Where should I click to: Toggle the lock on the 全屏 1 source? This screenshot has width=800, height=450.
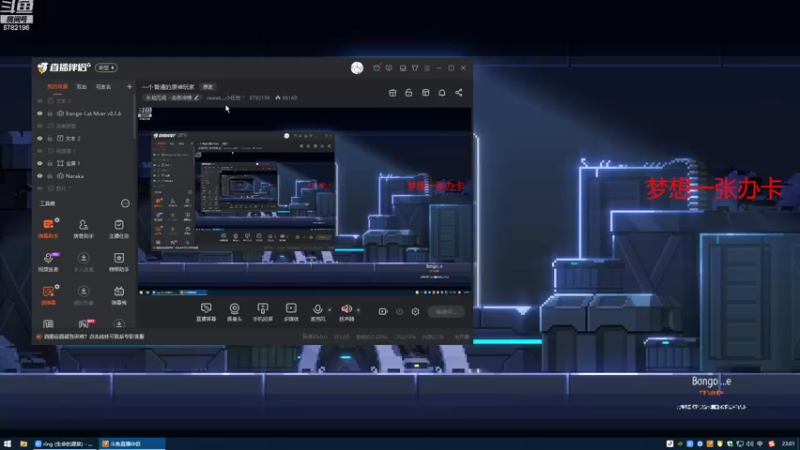pyautogui.click(x=50, y=163)
